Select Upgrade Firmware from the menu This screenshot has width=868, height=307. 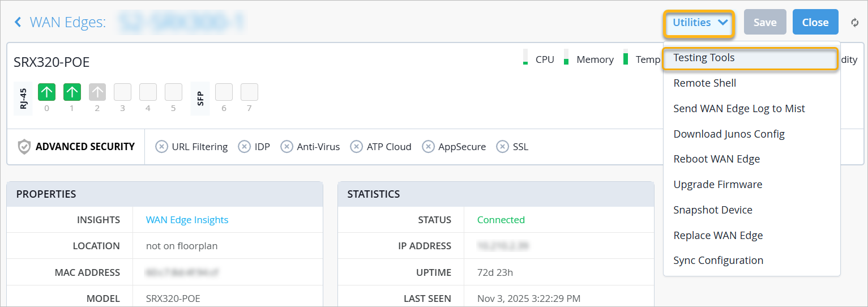(717, 185)
